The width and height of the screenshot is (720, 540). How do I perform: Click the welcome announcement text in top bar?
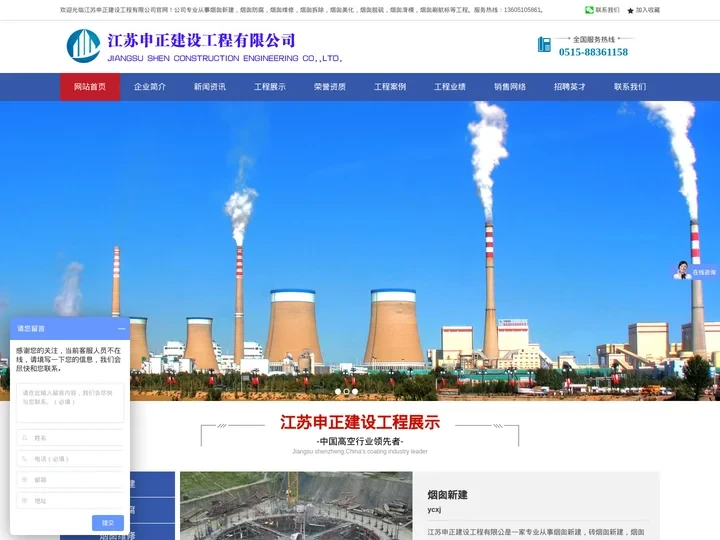[x=301, y=10]
